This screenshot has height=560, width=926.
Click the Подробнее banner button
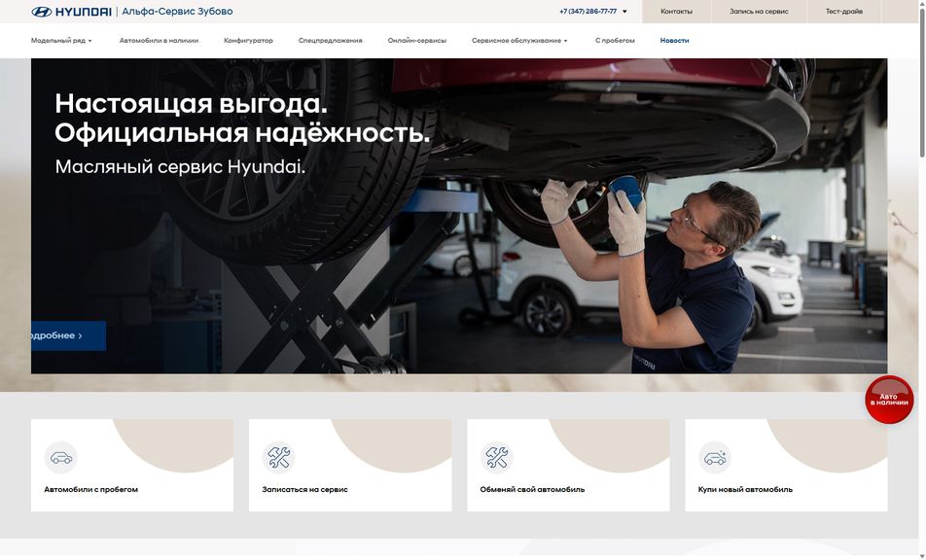pyautogui.click(x=68, y=335)
